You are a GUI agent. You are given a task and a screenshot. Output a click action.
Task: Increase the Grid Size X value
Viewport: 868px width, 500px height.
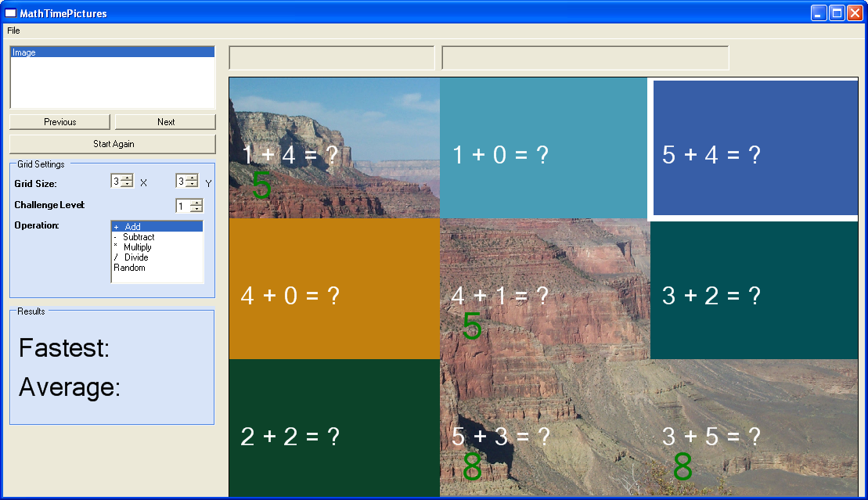128,177
